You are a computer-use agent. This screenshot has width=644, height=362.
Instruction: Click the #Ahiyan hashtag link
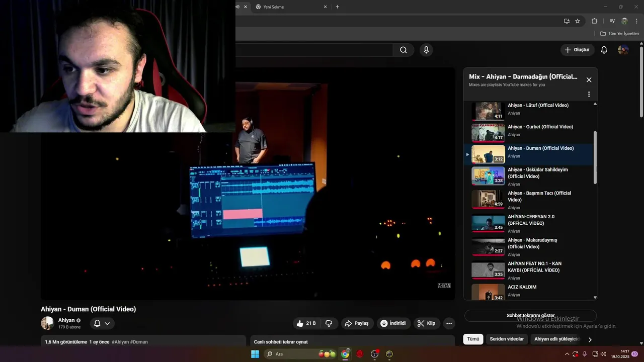pyautogui.click(x=120, y=342)
